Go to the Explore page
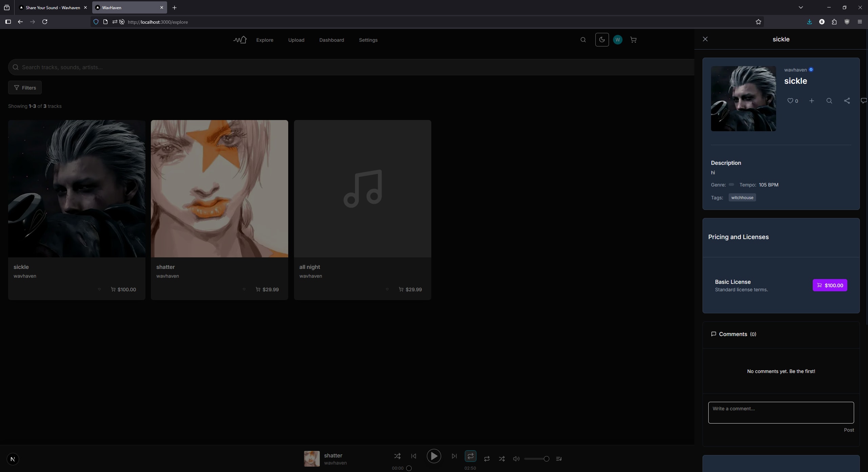The image size is (868, 472). [265, 40]
